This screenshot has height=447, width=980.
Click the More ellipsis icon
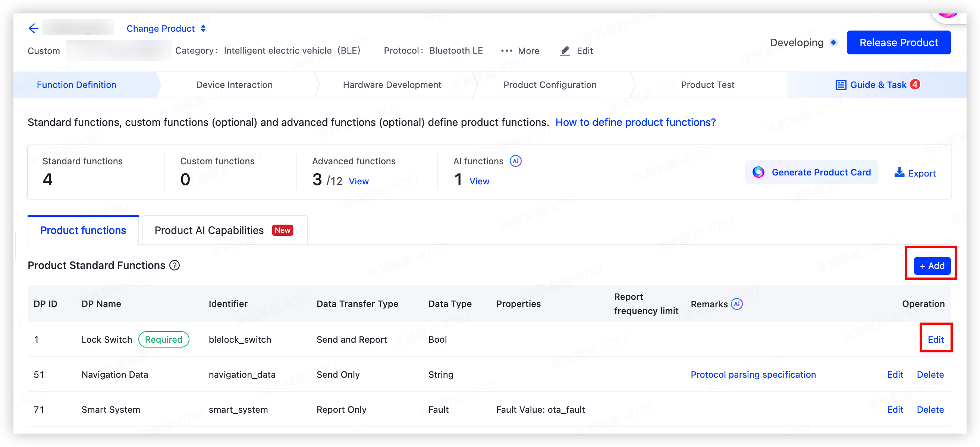pos(507,51)
